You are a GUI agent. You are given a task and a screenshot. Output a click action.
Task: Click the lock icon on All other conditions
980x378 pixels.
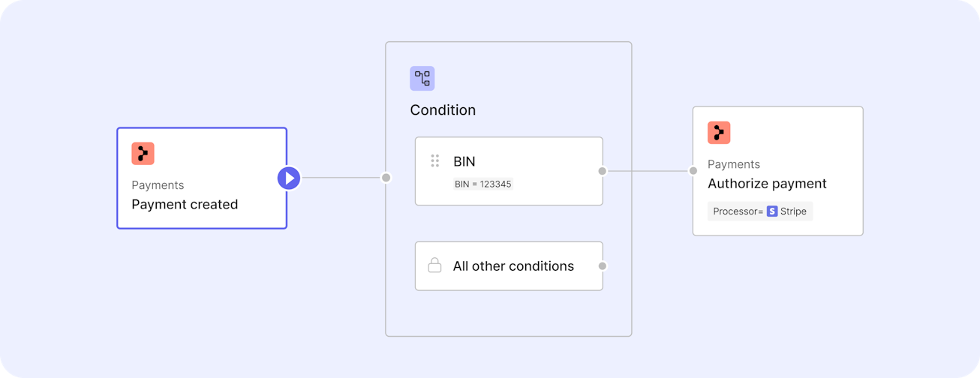[434, 265]
